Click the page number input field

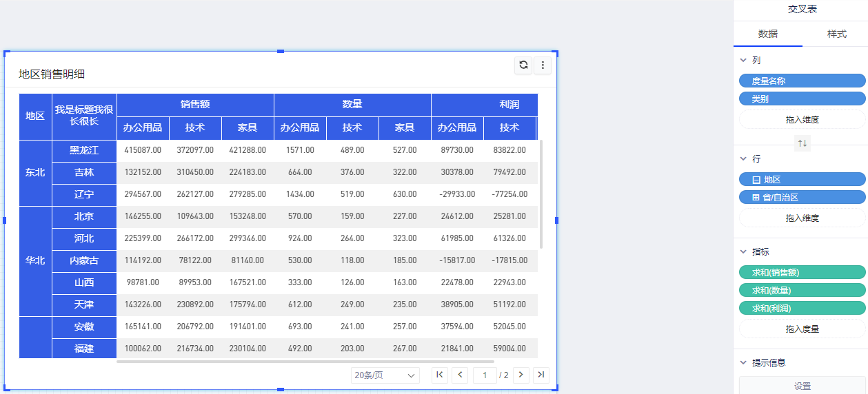(485, 375)
